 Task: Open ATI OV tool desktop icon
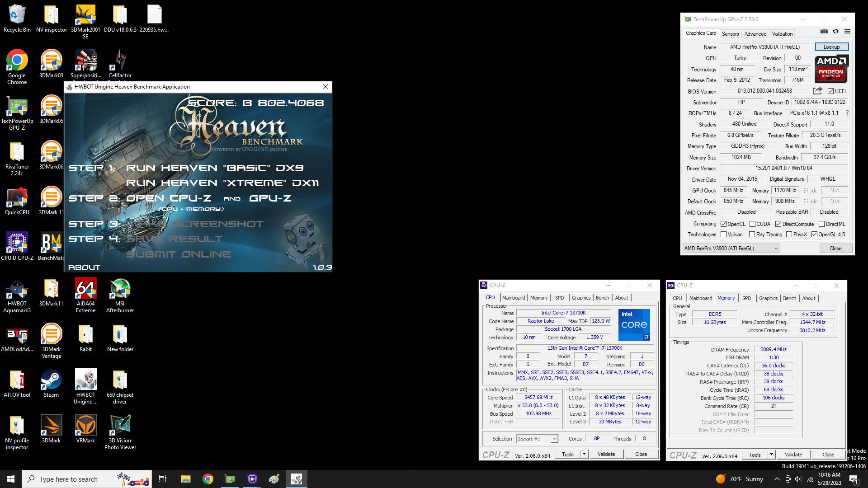17,383
